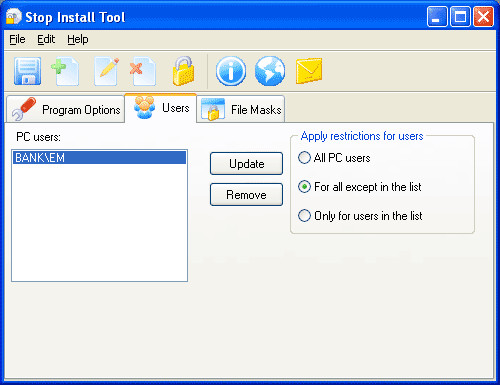Select the All PC users radio option
This screenshot has height=385, width=500.
point(334,158)
